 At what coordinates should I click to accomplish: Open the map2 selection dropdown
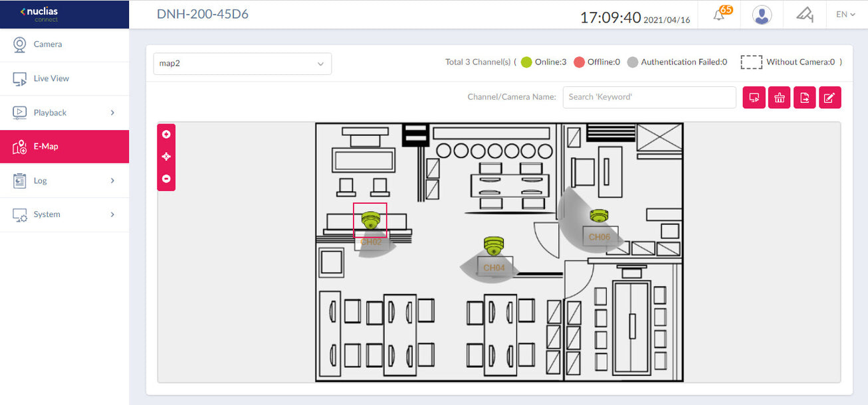[242, 64]
